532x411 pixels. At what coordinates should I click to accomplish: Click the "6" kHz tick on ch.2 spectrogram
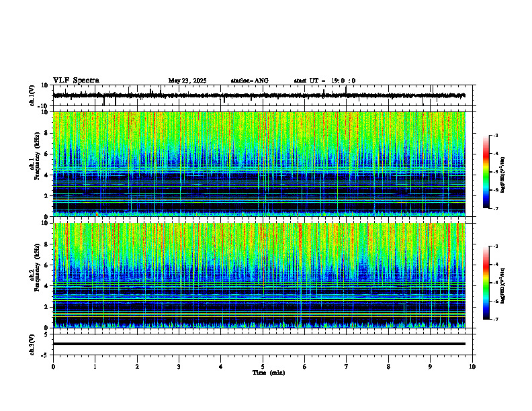click(x=46, y=265)
